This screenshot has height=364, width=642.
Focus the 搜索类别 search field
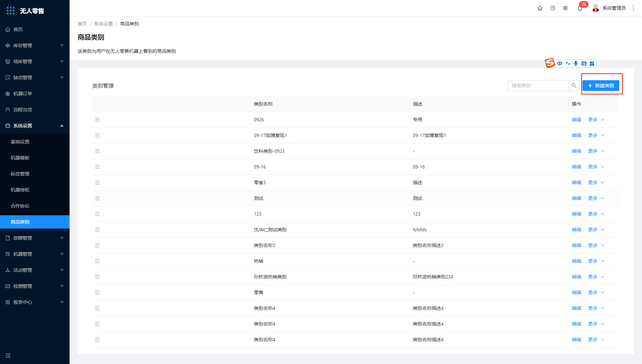click(538, 86)
